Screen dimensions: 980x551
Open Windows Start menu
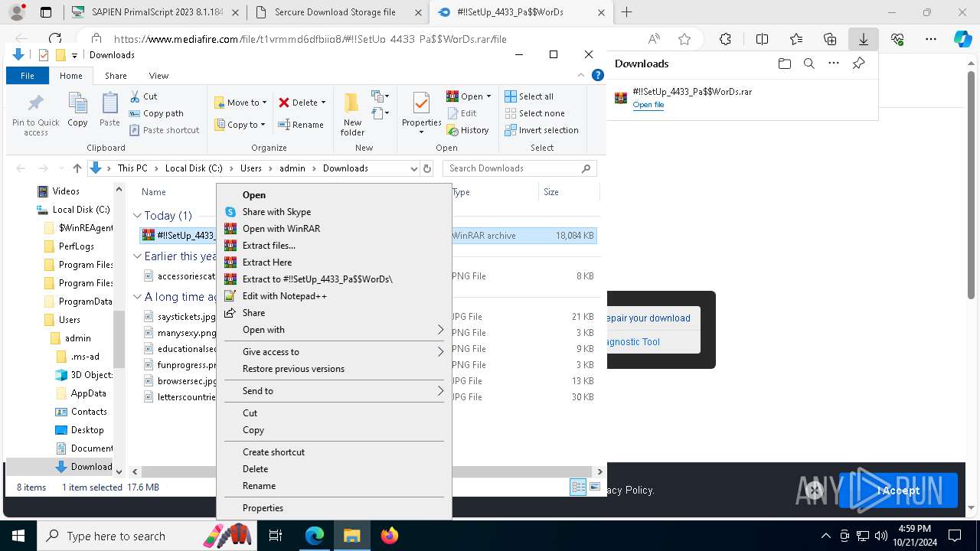click(18, 536)
